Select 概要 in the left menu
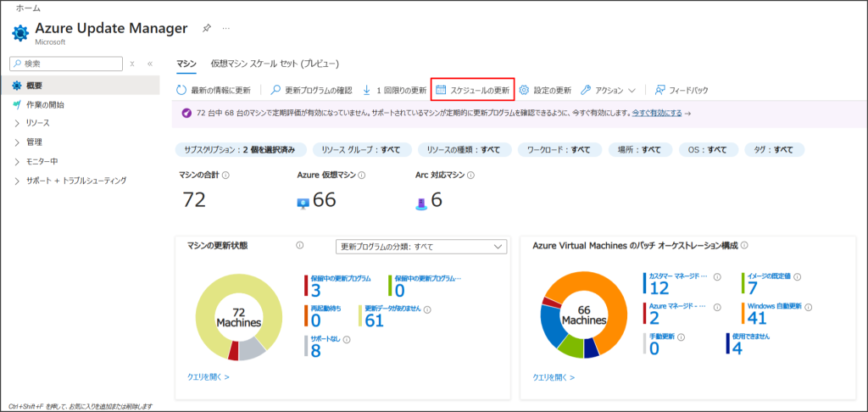The image size is (868, 412). (34, 86)
